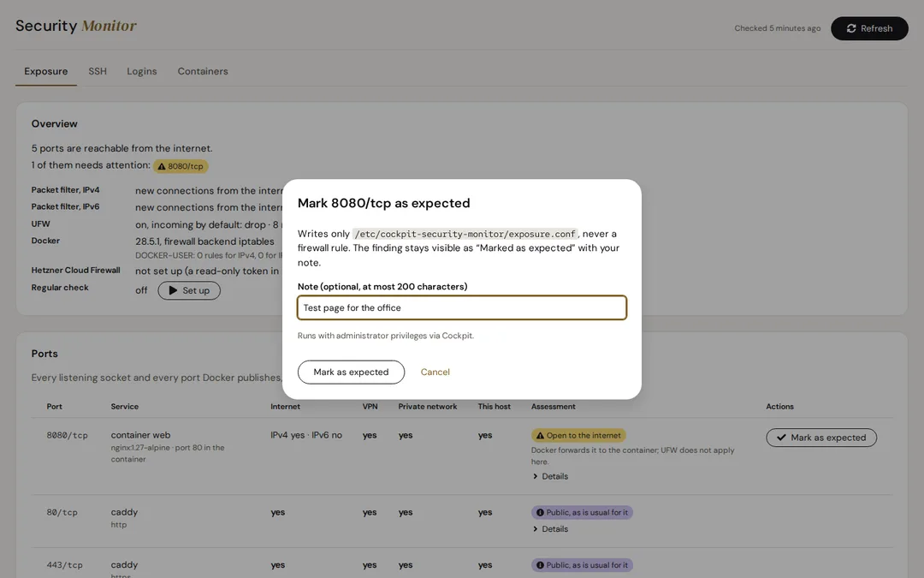Expand Details for the 8080/tcp row
924x578 pixels.
click(550, 477)
